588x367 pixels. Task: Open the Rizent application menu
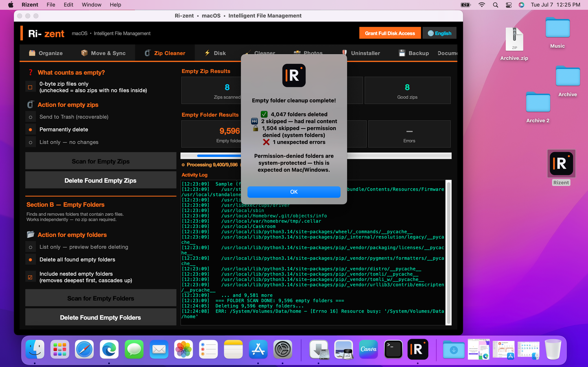click(30, 5)
